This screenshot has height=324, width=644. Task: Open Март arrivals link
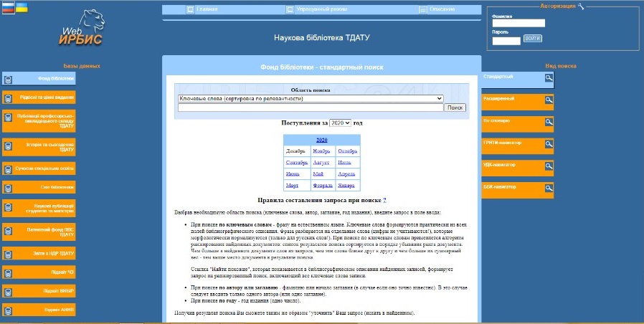[293, 186]
